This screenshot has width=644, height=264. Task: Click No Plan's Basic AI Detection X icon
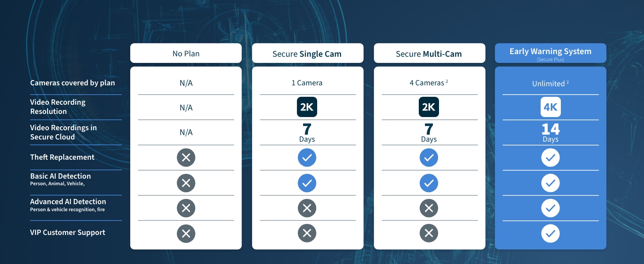[x=186, y=183]
